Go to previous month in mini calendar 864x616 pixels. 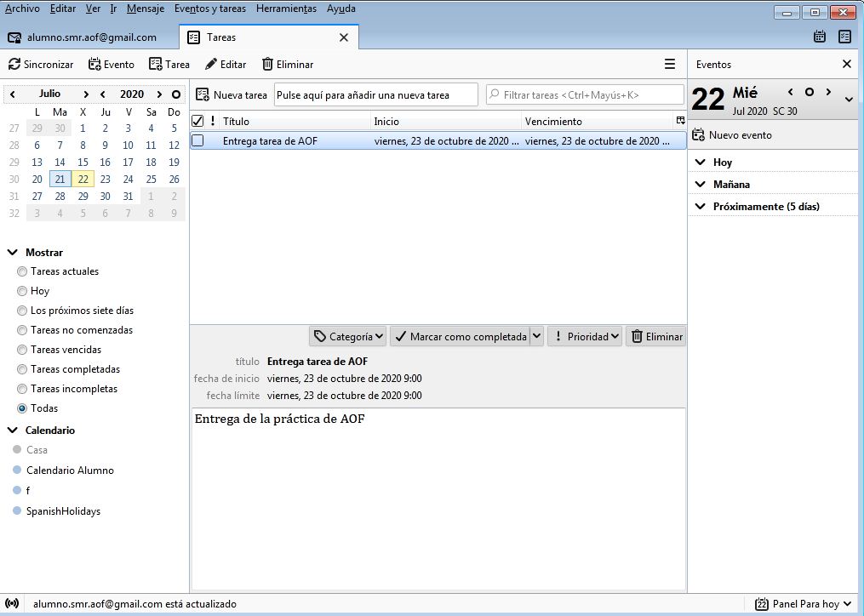point(13,94)
